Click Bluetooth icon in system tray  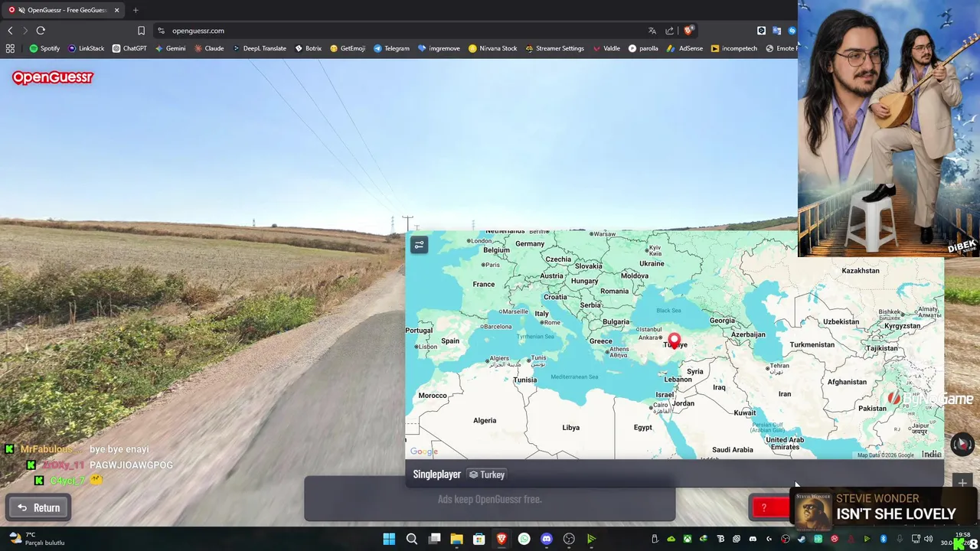883,539
